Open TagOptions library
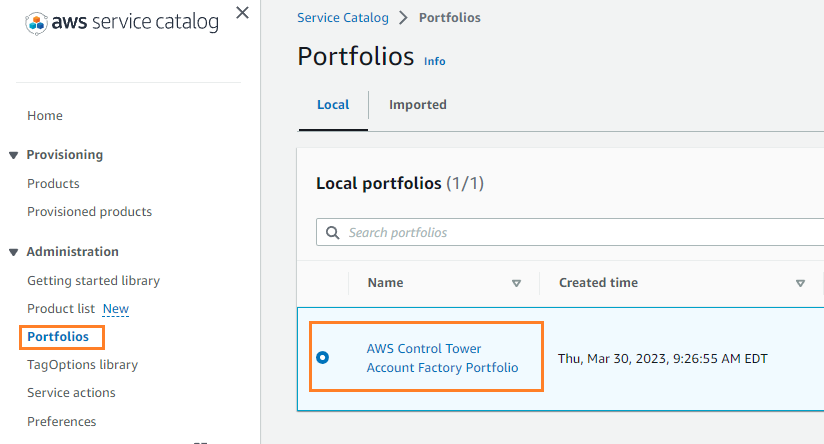This screenshot has width=824, height=444. pos(83,365)
